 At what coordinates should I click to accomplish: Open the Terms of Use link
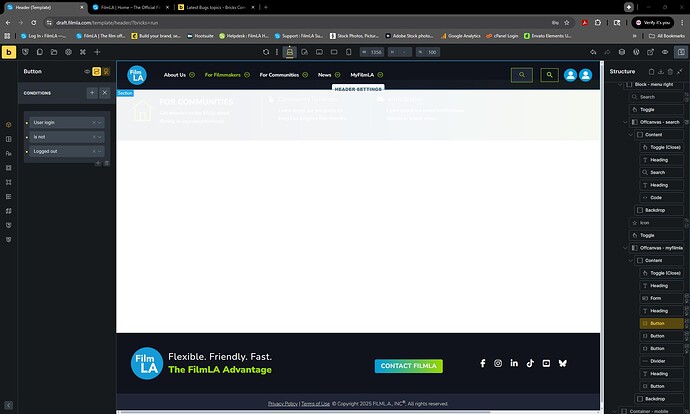316,403
